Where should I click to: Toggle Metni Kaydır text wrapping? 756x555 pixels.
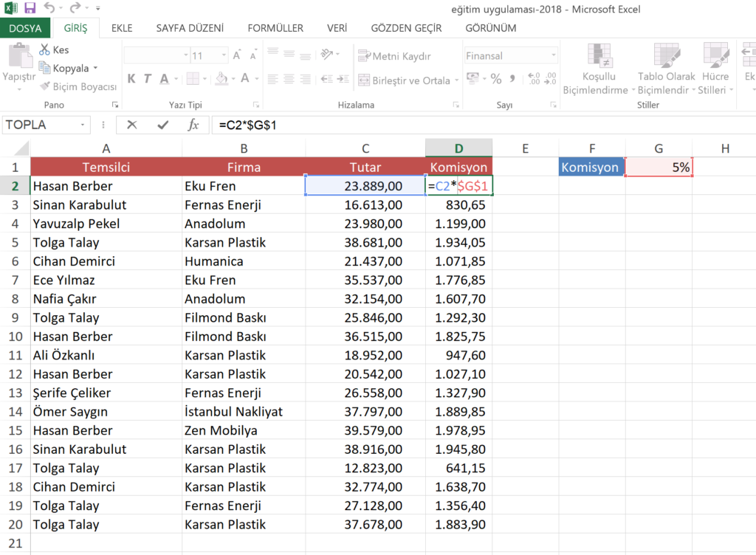coord(394,56)
